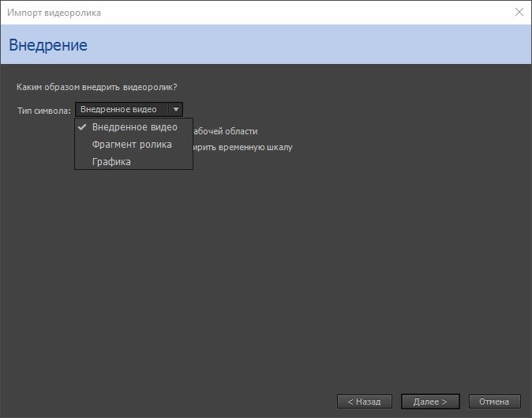532x418 pixels.
Task: Choose Графика symbol type
Action: pyautogui.click(x=133, y=162)
